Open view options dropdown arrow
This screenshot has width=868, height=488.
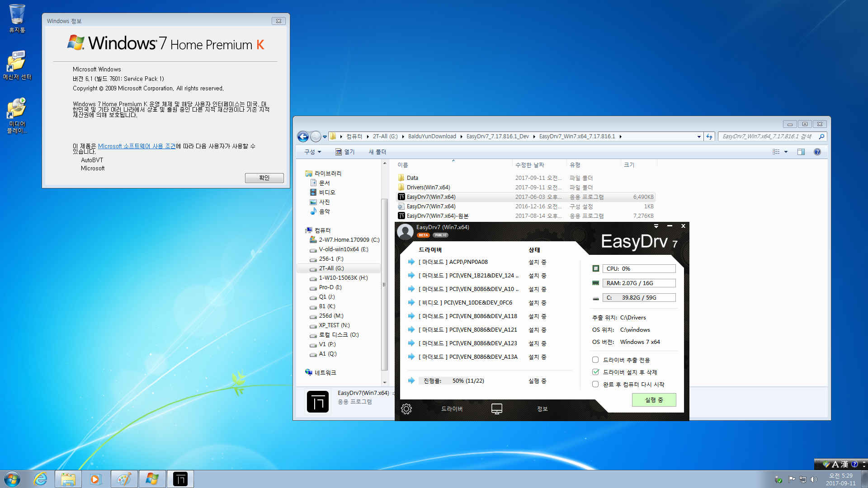coord(786,152)
